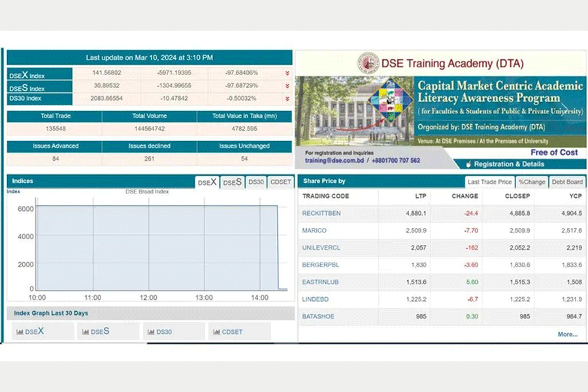588x392 pixels.
Task: Open the DSES 30-day graph button
Action: point(108,332)
